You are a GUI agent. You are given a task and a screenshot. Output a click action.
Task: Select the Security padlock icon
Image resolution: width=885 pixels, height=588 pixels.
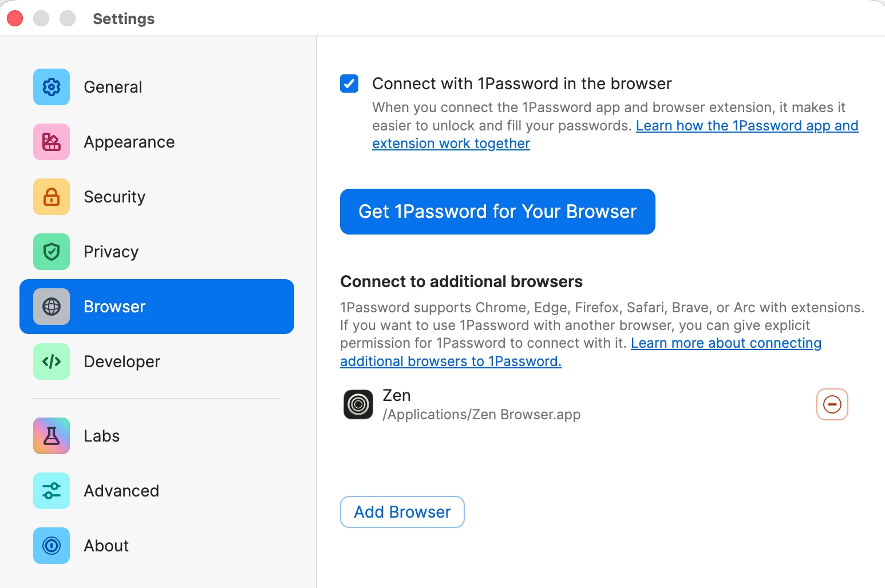coord(52,197)
